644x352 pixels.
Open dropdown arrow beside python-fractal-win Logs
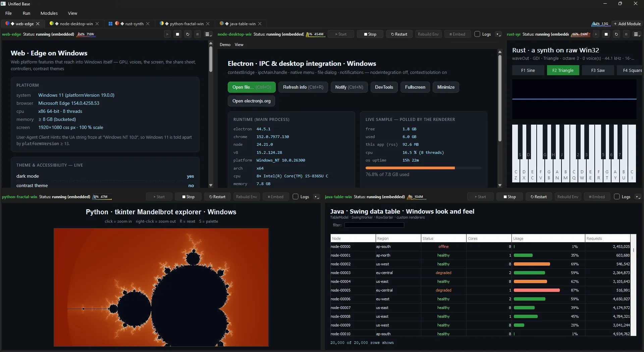point(316,197)
